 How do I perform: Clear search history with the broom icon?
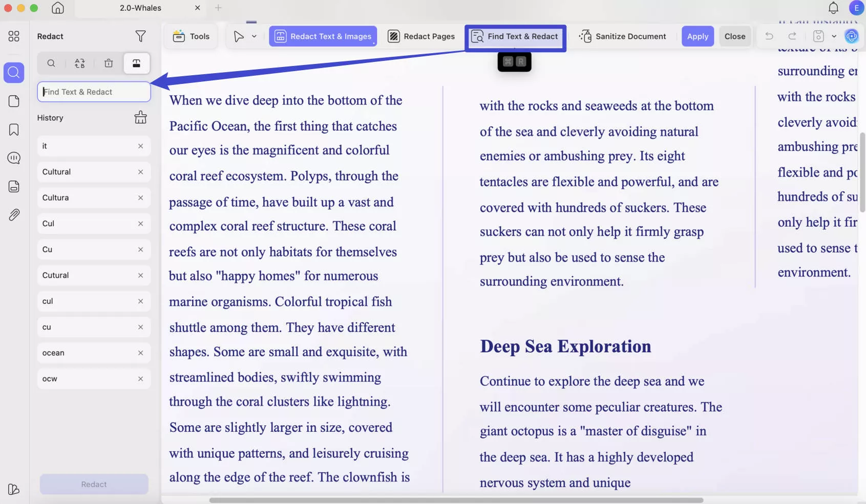coord(141,117)
